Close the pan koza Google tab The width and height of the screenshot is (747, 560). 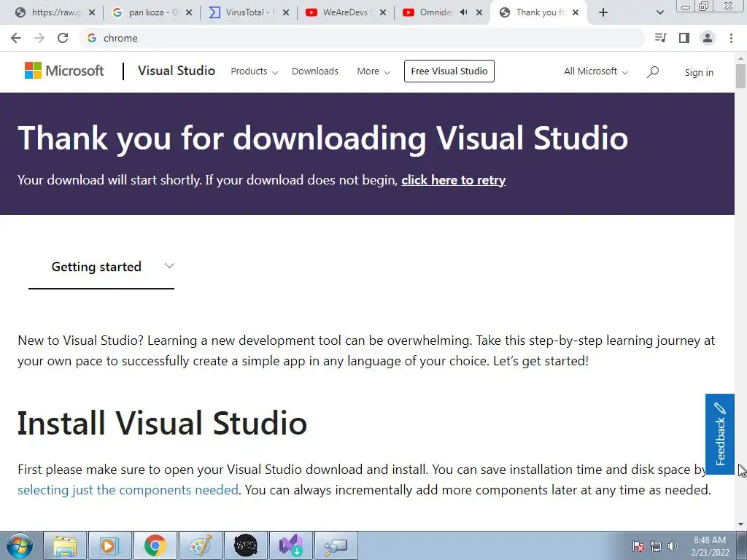click(x=189, y=12)
